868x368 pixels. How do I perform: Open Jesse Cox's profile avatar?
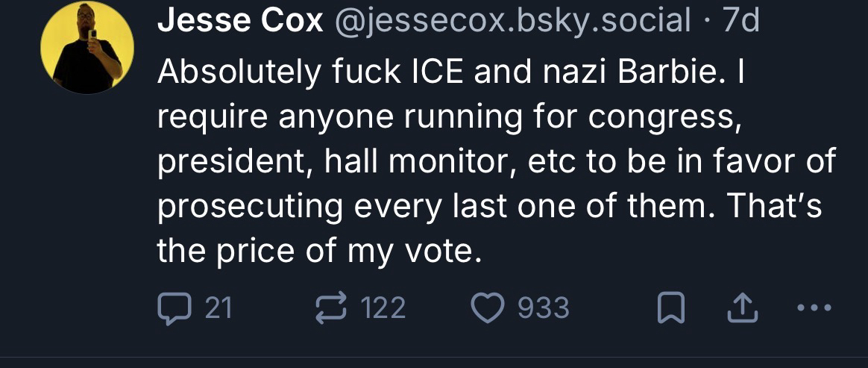(x=87, y=49)
